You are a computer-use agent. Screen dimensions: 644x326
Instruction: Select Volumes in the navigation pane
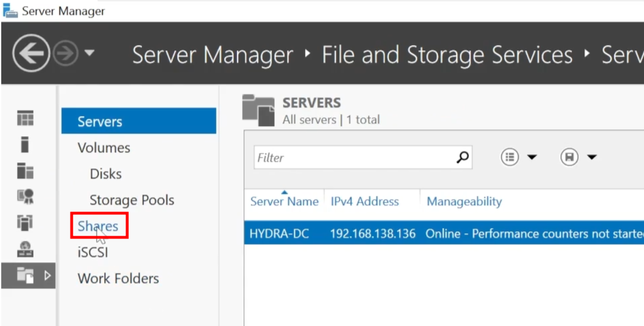(104, 148)
